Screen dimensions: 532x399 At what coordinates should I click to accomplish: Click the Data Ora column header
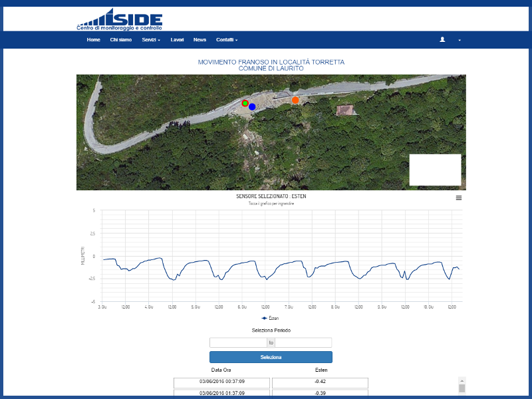(x=221, y=370)
